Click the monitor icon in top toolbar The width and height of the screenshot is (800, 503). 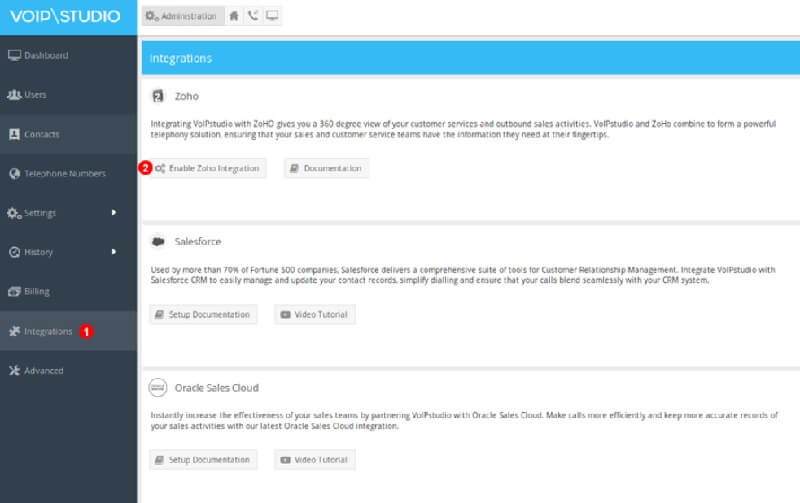click(x=271, y=17)
